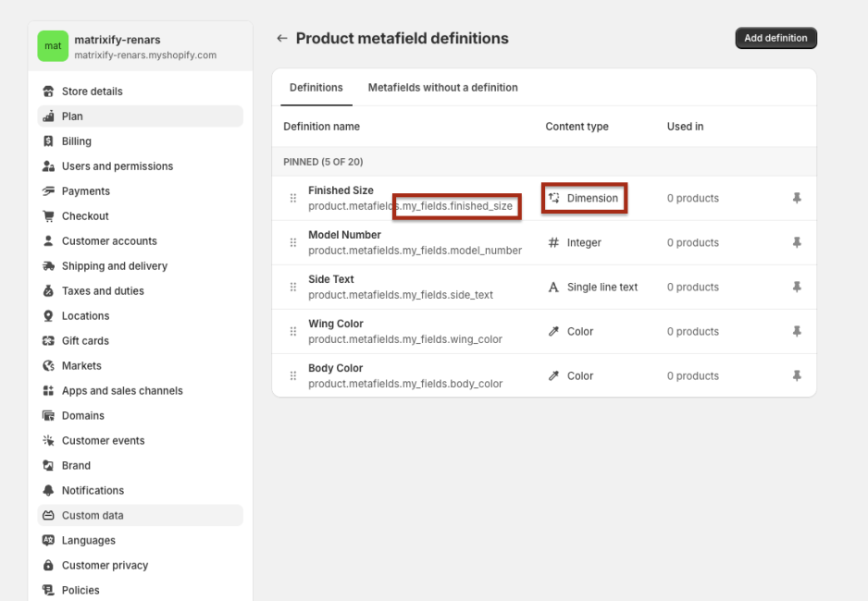Click the Locations pin icon in the sidebar
868x601 pixels.
click(x=47, y=315)
